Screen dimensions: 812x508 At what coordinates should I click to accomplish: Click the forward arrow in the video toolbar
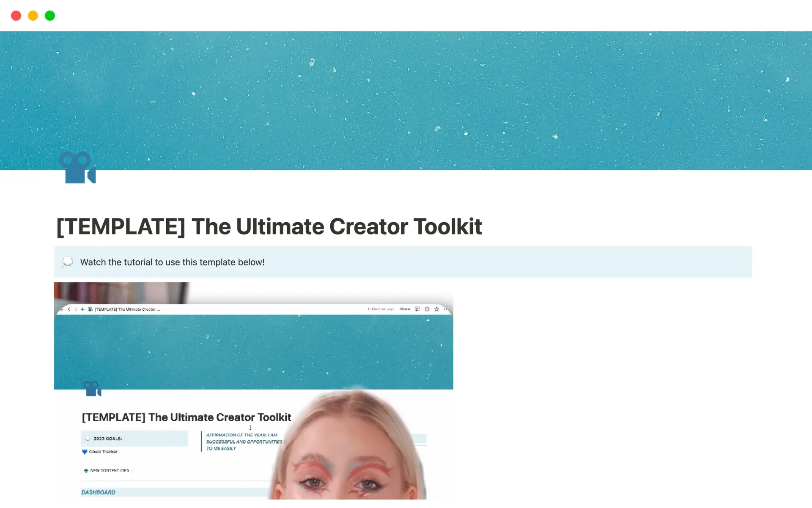pos(76,309)
